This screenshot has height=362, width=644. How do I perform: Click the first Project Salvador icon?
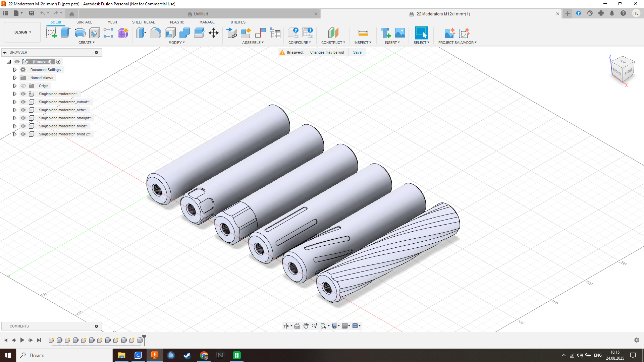coord(450,33)
